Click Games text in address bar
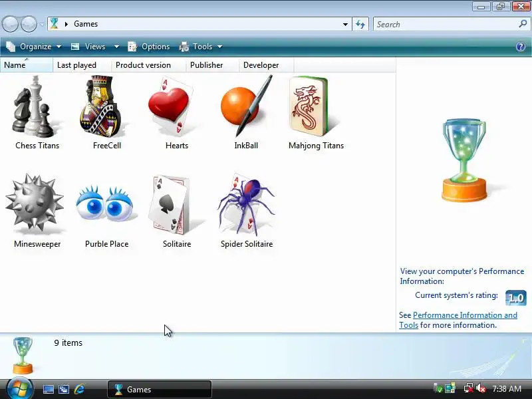This screenshot has height=399, width=532. (x=86, y=24)
